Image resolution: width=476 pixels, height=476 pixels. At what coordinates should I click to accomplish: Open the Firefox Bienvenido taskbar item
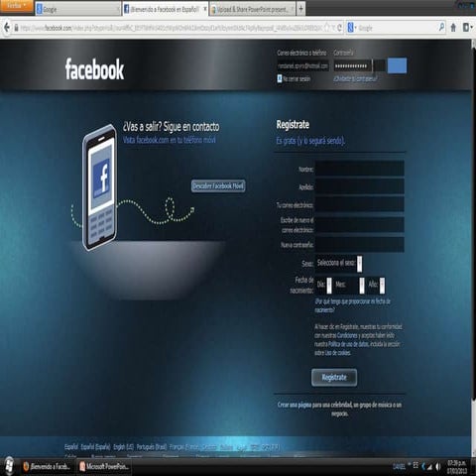(x=47, y=466)
